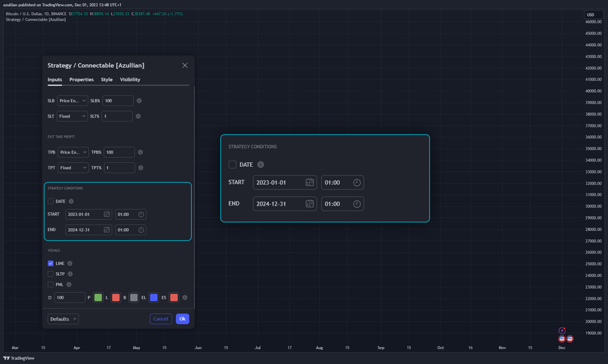Pick the gray B color swatch
608x364 pixels.
(x=134, y=298)
